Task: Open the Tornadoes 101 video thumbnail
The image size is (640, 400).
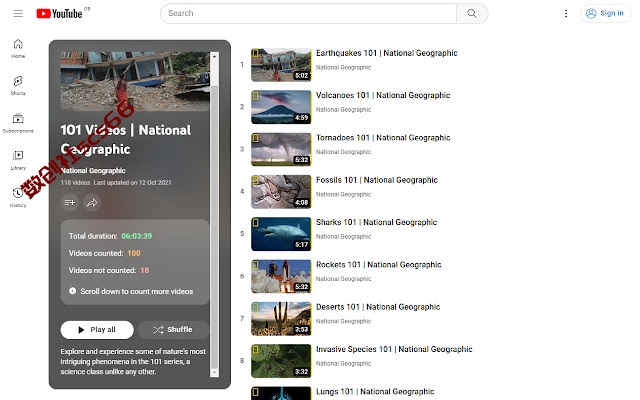Action: [x=281, y=149]
